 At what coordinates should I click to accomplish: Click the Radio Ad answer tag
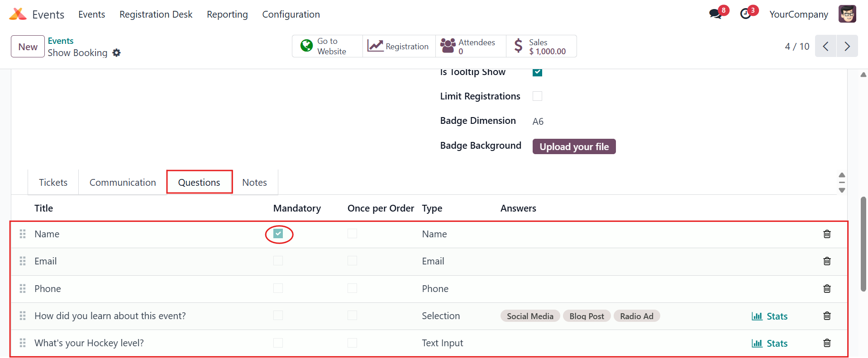click(636, 316)
